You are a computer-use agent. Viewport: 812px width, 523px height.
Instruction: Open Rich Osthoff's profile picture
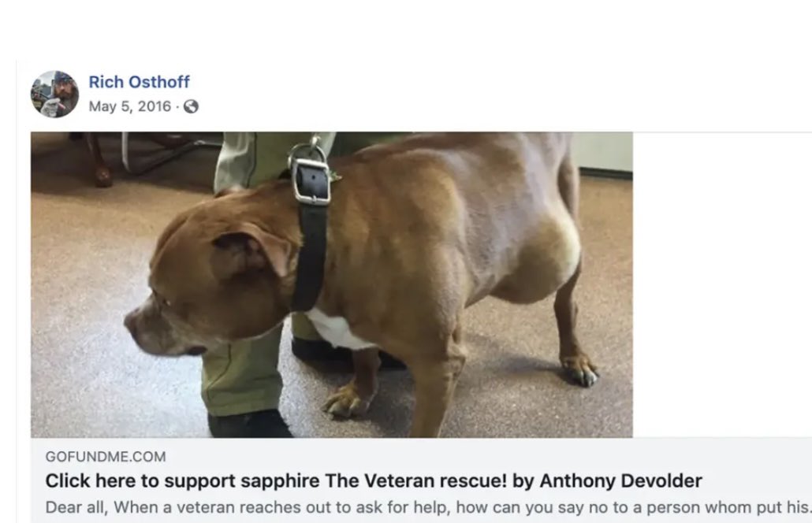click(x=55, y=95)
